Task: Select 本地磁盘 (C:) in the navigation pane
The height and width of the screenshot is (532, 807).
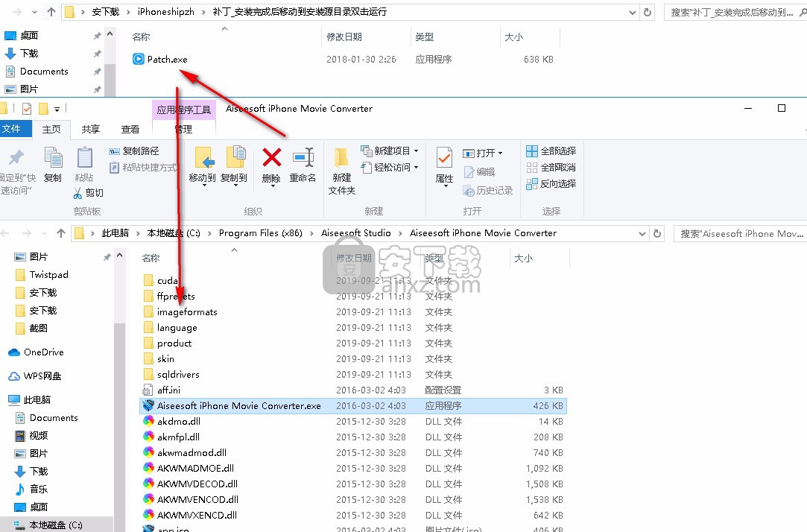Action: (56, 525)
